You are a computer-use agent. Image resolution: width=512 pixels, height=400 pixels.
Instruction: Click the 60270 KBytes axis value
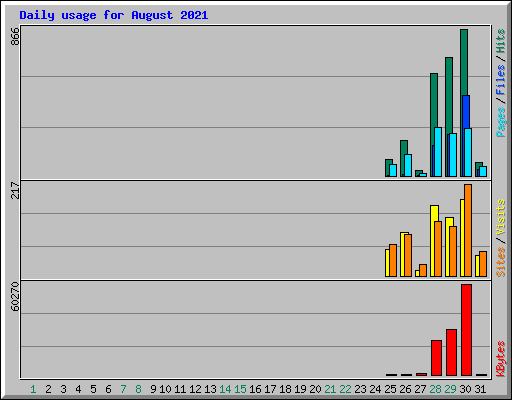[x=15, y=297]
